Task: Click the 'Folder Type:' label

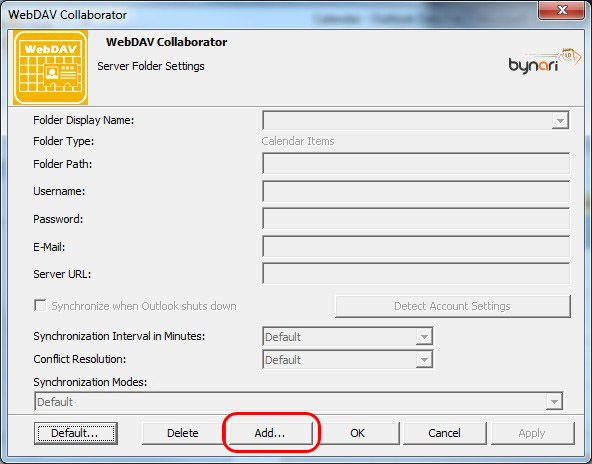Action: (63, 141)
